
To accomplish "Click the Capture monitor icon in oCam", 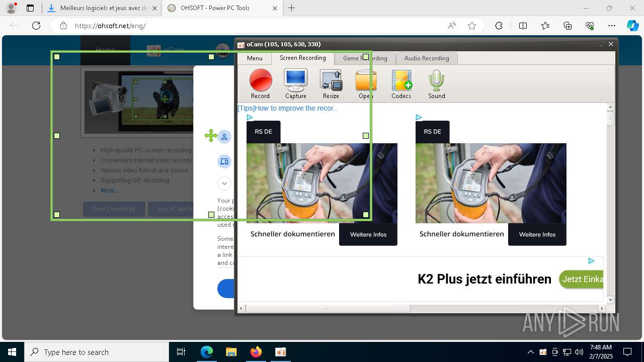I will 295,83.
